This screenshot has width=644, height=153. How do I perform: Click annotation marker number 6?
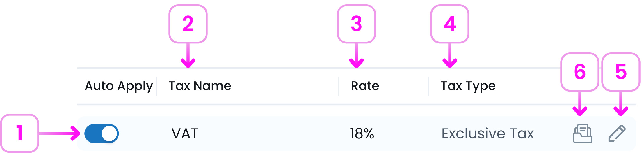580,72
